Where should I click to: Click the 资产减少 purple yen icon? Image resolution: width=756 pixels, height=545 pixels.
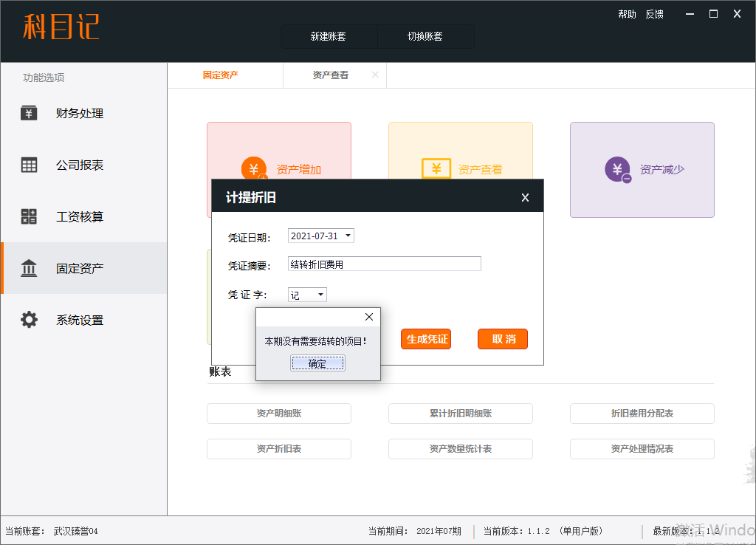point(617,169)
